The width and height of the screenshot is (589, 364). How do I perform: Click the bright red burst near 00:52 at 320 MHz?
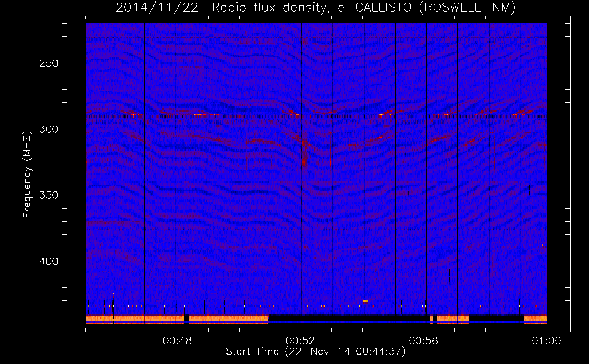tap(304, 153)
